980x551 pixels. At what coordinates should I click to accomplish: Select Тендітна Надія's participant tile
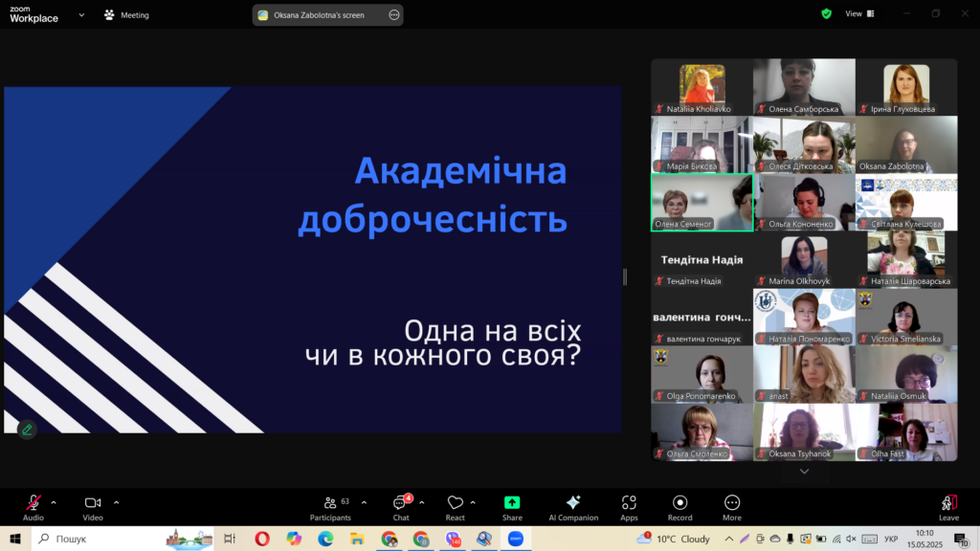click(x=702, y=260)
